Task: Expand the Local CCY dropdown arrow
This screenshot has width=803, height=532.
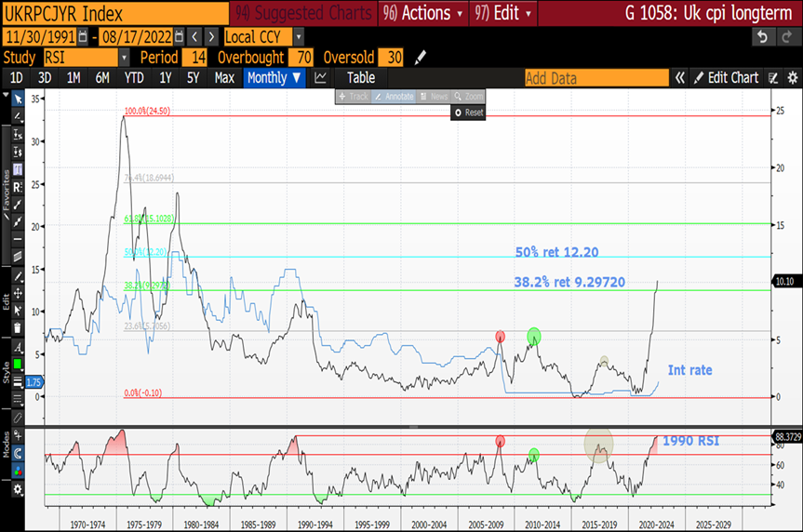Action: point(299,37)
